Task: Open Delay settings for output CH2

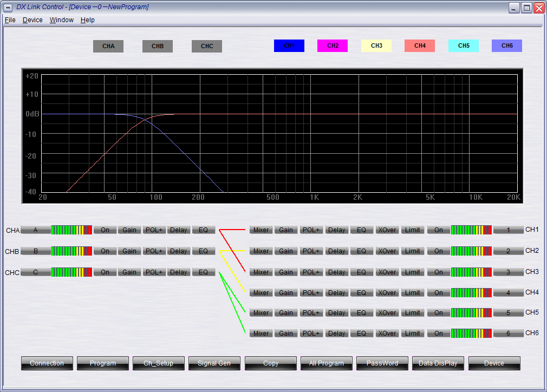Action: pyautogui.click(x=336, y=251)
